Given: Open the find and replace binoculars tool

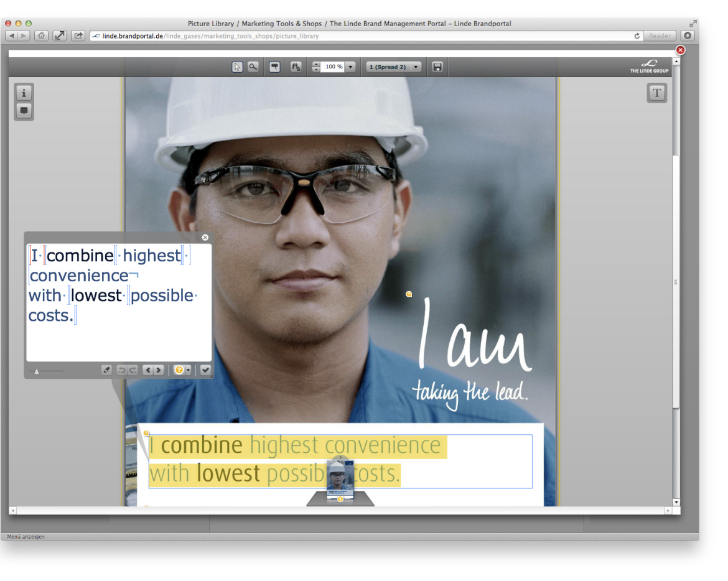Looking at the screenshot, I should pos(296,67).
